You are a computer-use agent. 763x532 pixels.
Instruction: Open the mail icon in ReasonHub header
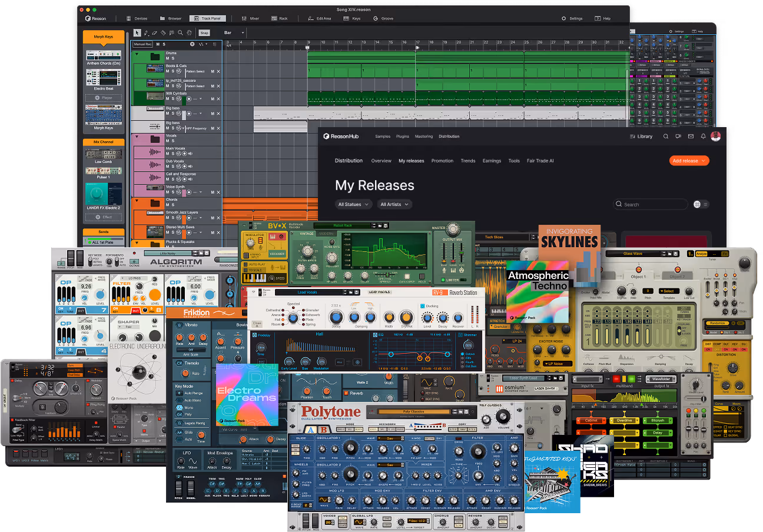point(691,137)
